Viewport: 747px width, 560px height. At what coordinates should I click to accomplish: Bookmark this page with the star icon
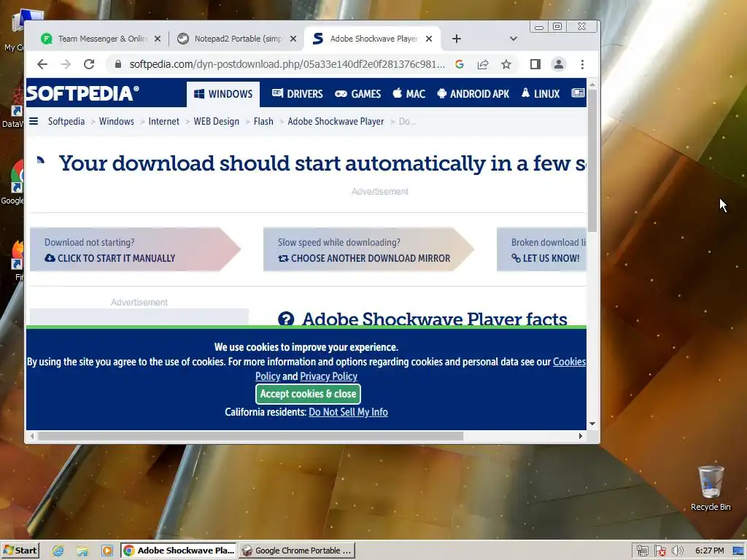pos(506,64)
